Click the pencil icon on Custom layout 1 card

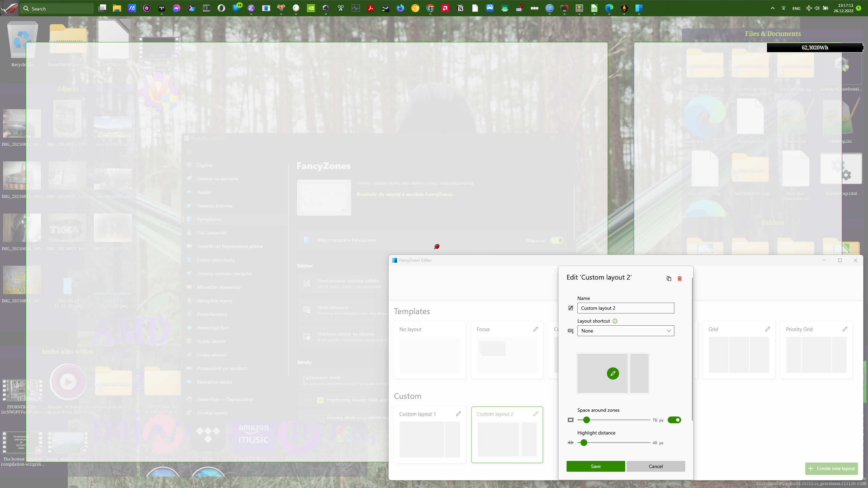[x=458, y=413]
